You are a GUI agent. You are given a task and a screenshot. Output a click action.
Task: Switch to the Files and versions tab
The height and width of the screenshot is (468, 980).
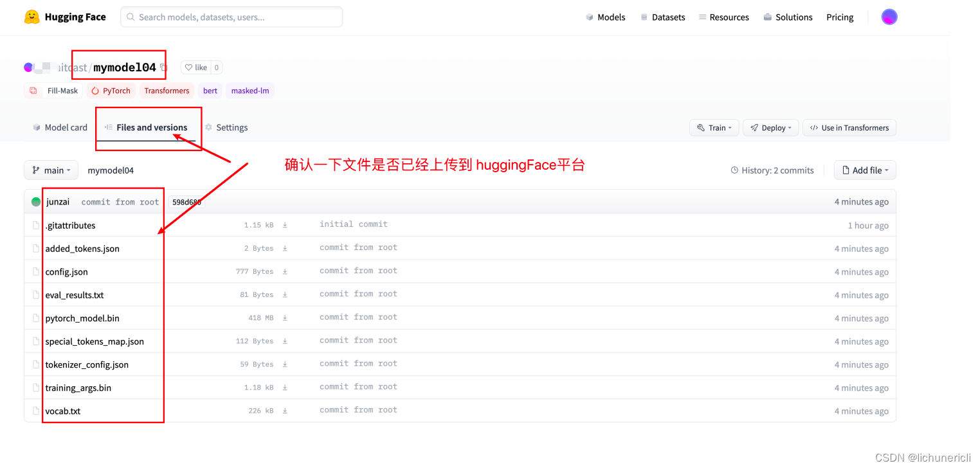(x=147, y=127)
